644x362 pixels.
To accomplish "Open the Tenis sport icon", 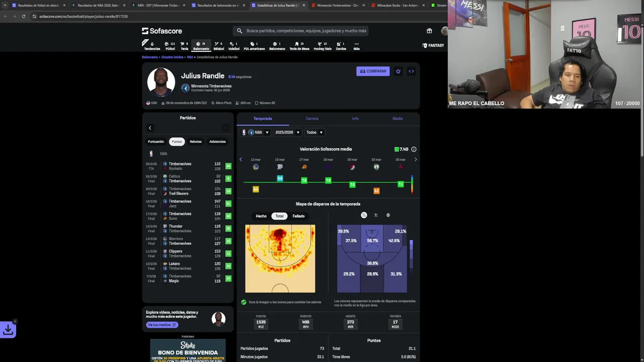I will pos(184,46).
